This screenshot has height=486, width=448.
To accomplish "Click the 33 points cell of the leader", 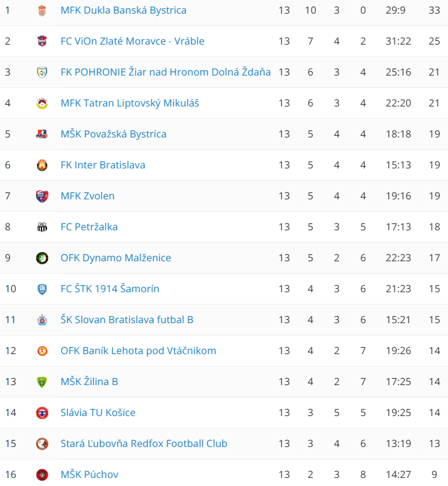I will [x=434, y=10].
